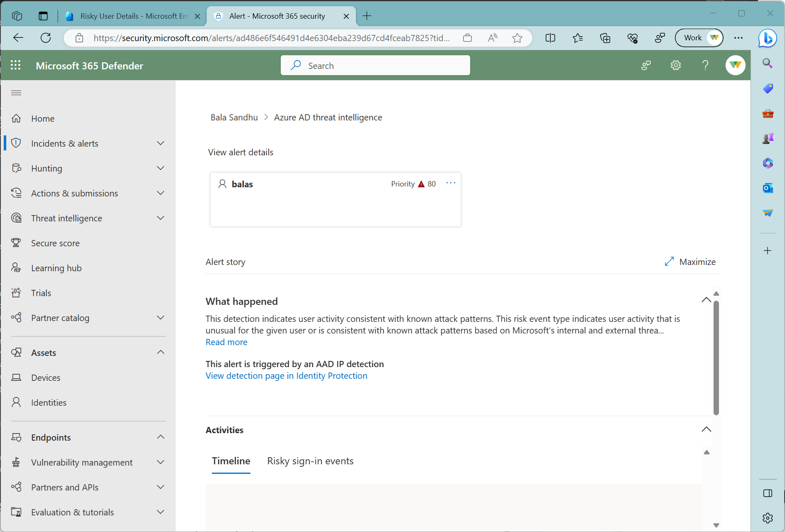Open the balas user entity
The height and width of the screenshot is (532, 785).
point(242,184)
